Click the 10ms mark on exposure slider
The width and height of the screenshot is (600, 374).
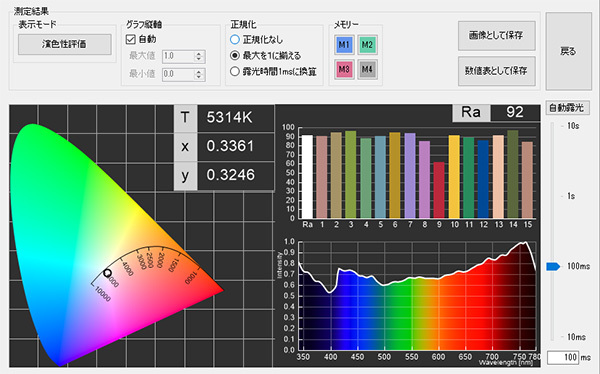pos(576,337)
